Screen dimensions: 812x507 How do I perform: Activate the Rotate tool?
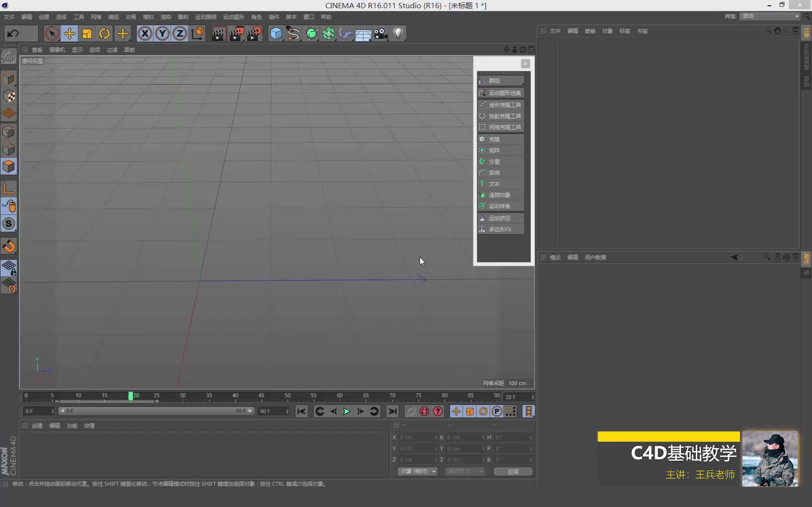tap(104, 33)
